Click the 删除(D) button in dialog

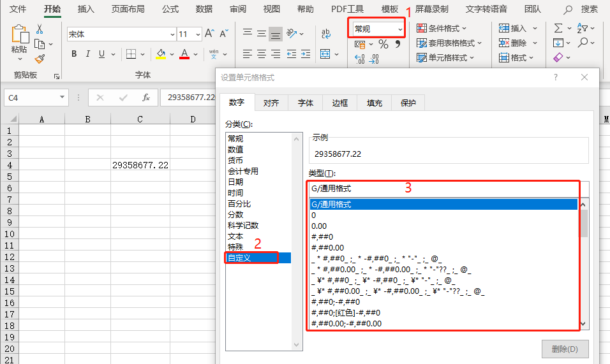[x=564, y=349]
